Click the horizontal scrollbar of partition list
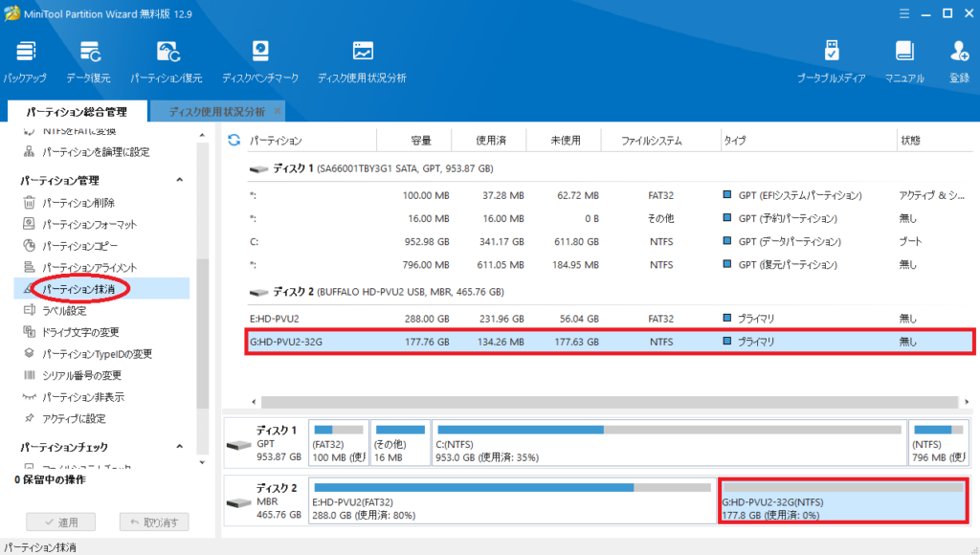This screenshot has width=980, height=555. (x=610, y=401)
